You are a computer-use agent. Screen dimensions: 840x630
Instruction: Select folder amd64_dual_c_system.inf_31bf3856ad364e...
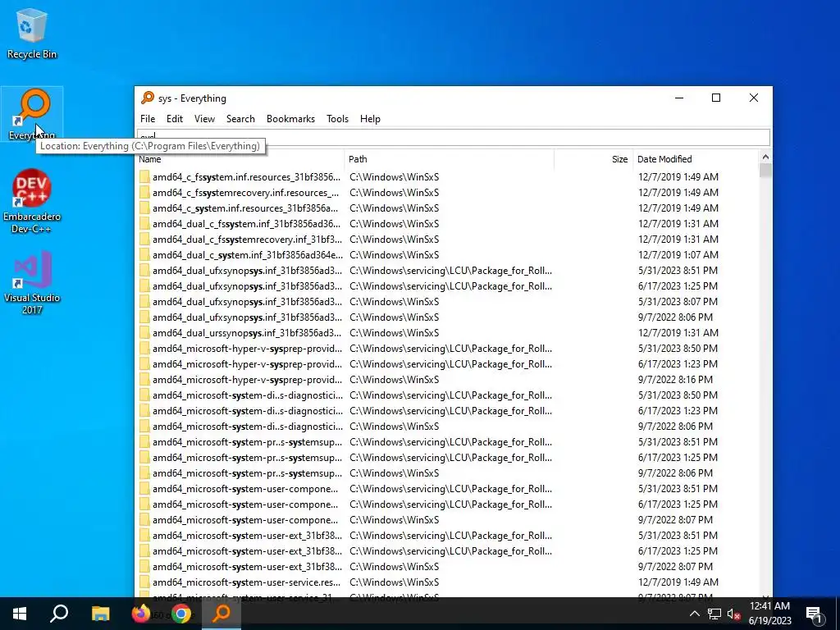(x=248, y=254)
